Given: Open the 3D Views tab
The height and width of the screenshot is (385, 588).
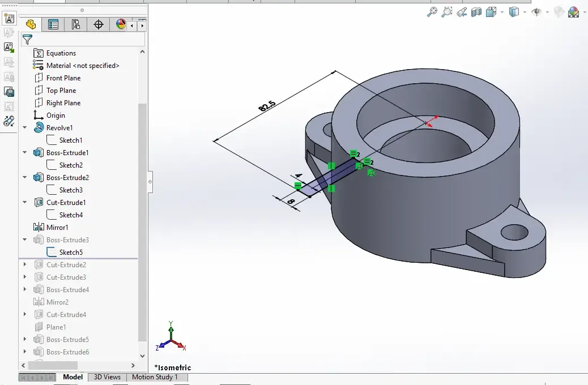Looking at the screenshot, I should (x=107, y=377).
